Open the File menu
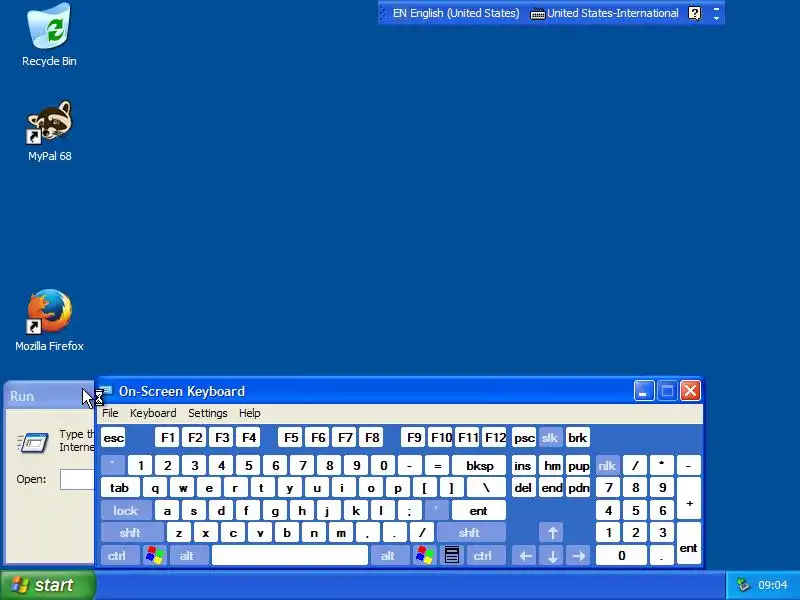Screen dimensions: 800x600 (110, 413)
